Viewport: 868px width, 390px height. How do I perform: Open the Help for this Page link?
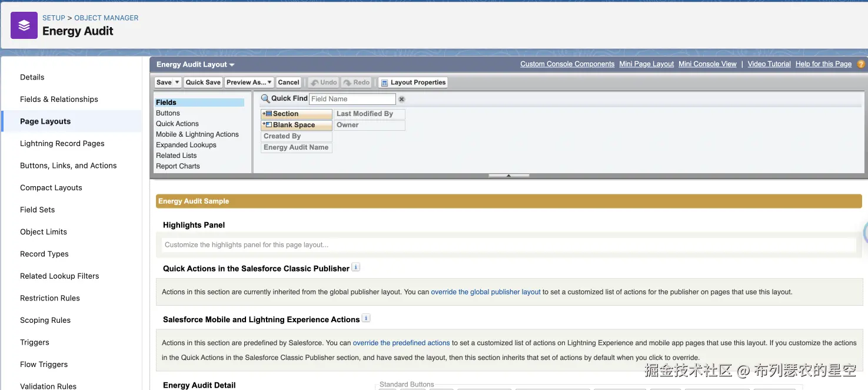(x=823, y=64)
